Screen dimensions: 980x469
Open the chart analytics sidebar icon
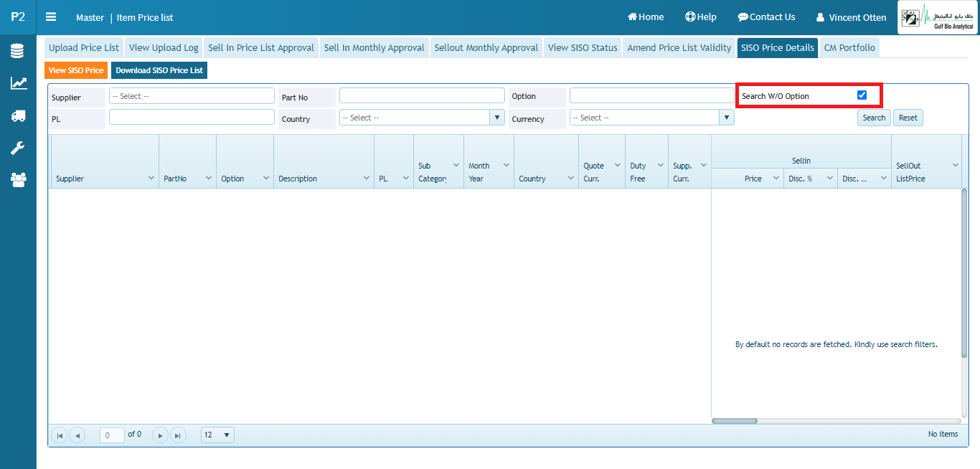pos(18,83)
